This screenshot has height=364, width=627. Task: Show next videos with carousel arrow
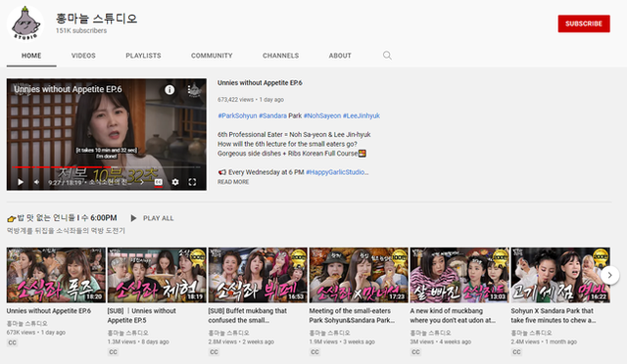[x=609, y=275]
